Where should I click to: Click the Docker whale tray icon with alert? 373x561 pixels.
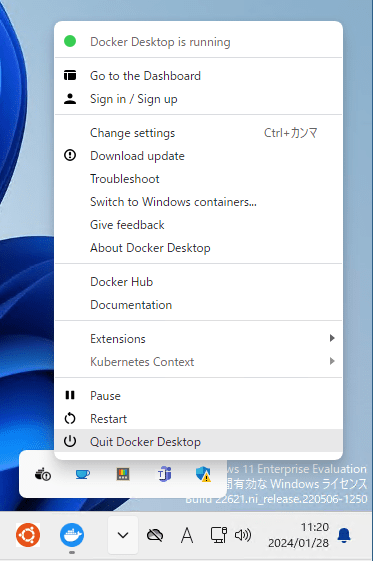click(x=43, y=474)
